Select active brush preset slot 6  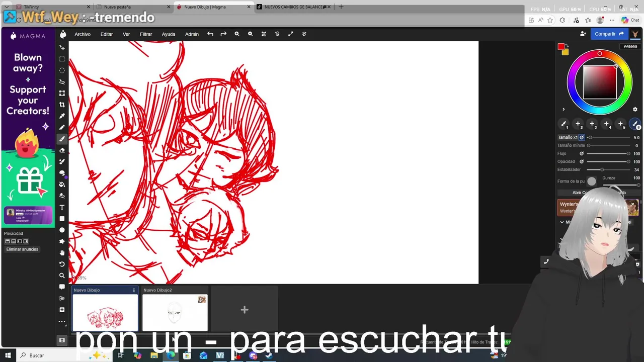coord(635,124)
